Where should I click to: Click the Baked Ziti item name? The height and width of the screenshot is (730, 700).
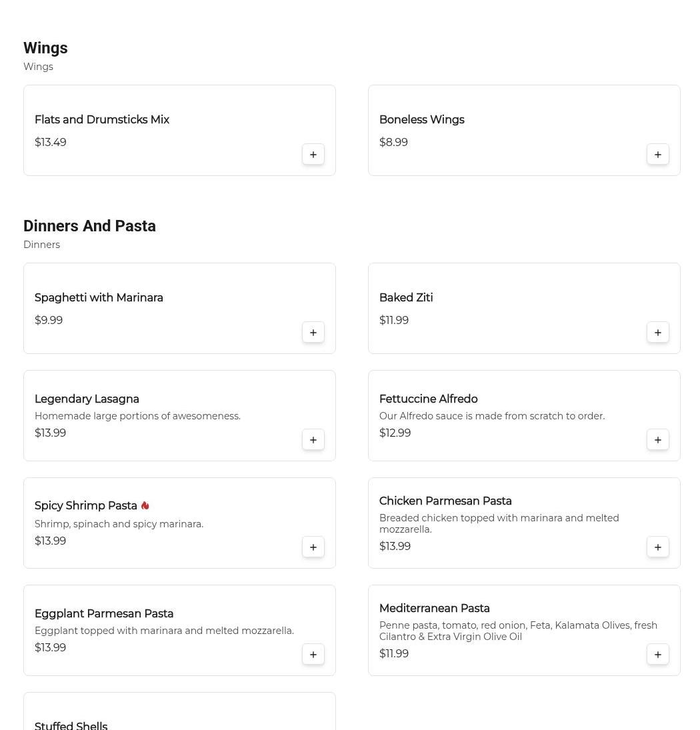[x=405, y=298]
